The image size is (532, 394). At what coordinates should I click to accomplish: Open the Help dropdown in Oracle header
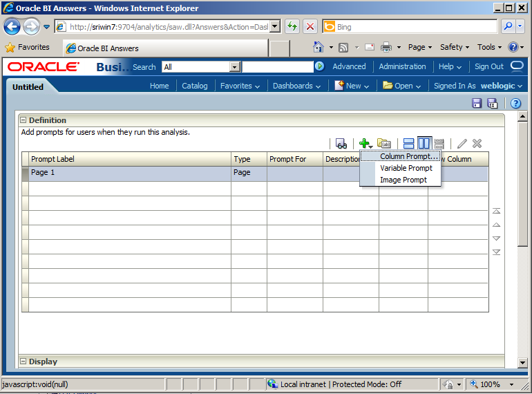450,66
